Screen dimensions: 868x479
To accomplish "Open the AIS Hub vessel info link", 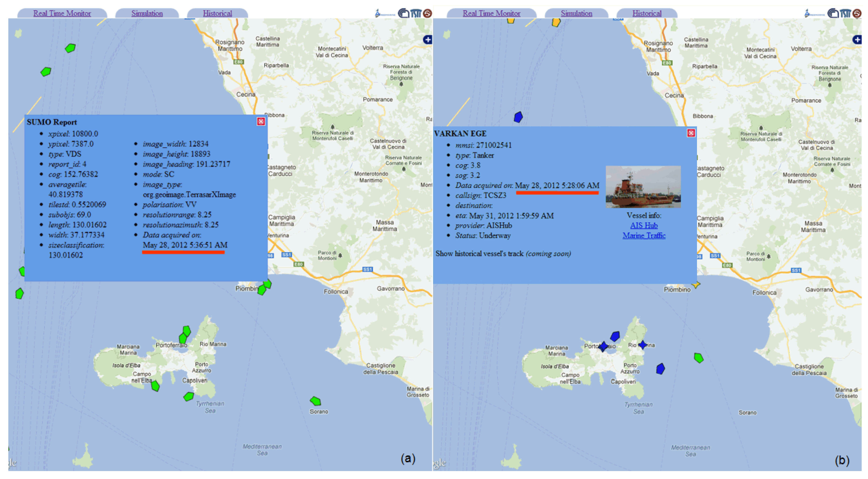I will (644, 226).
